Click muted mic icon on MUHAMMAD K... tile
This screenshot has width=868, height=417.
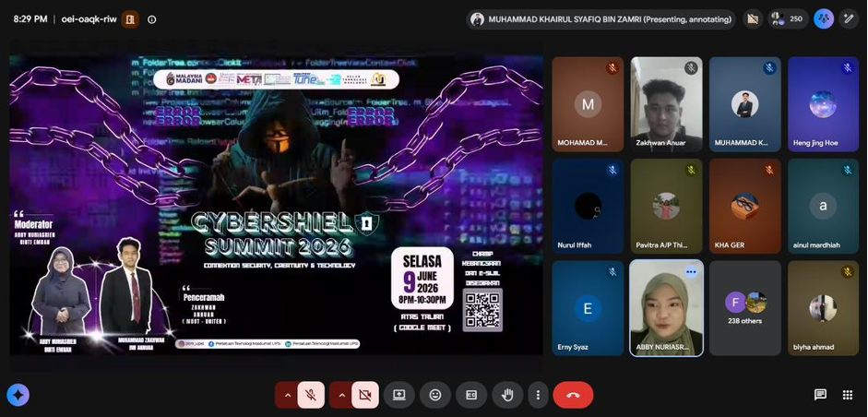[769, 68]
